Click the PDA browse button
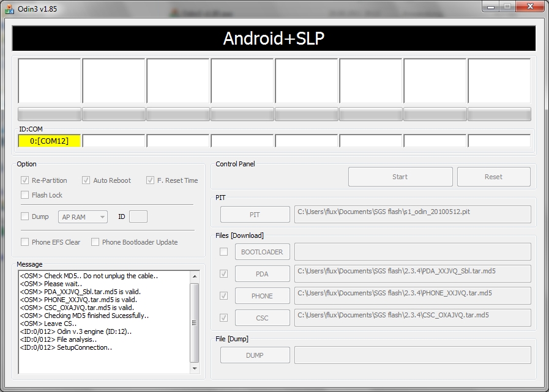Viewport: 549px width, 392px height. click(262, 274)
